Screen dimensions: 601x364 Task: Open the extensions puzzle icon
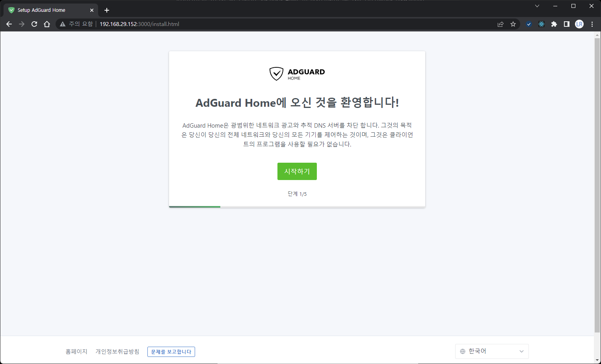tap(554, 24)
